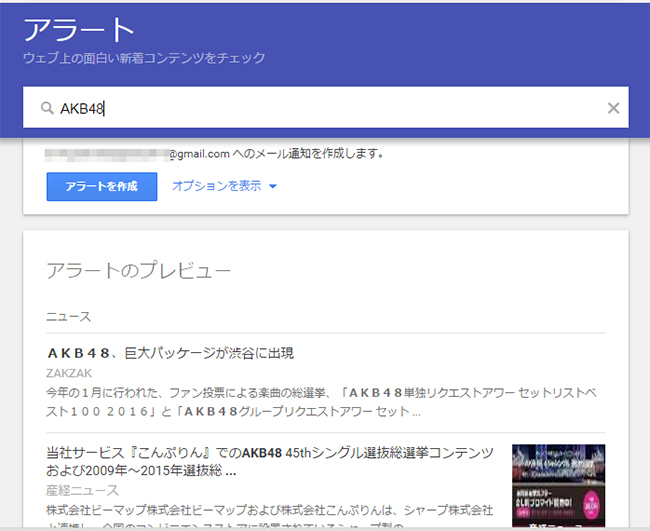Expand オプションを表示 options
Viewport: 650px width, 531px height.
(x=224, y=186)
